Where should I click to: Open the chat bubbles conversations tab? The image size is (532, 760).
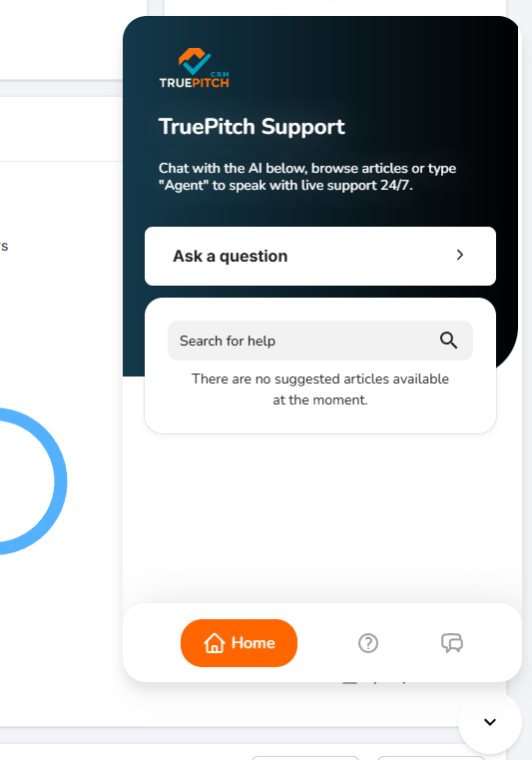pos(452,643)
